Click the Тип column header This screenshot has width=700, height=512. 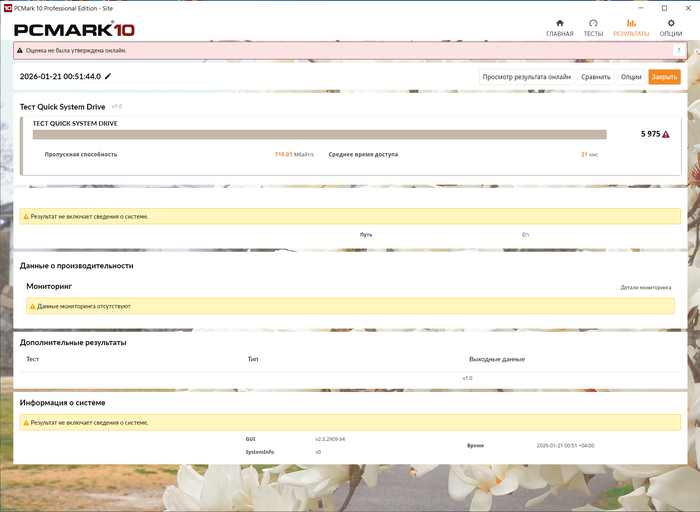253,359
